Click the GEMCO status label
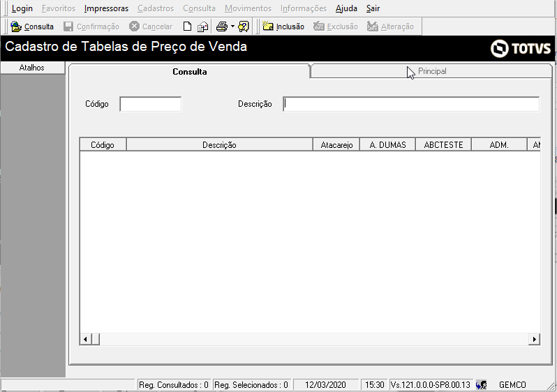 click(512, 385)
